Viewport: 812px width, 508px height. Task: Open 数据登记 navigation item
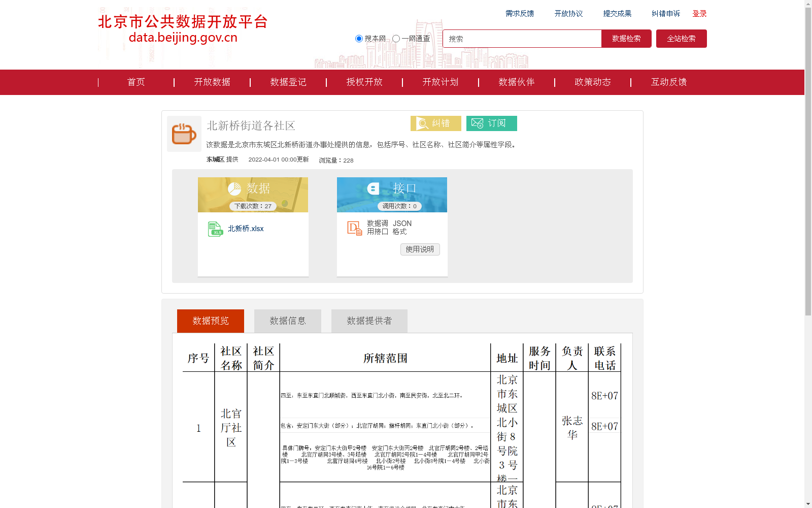pos(288,82)
